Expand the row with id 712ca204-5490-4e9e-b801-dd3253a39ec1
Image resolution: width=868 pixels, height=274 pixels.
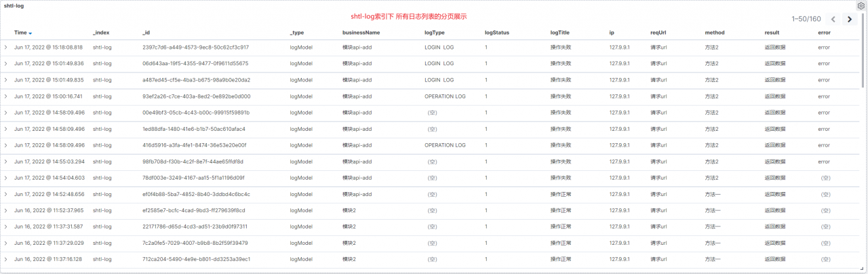[6, 259]
